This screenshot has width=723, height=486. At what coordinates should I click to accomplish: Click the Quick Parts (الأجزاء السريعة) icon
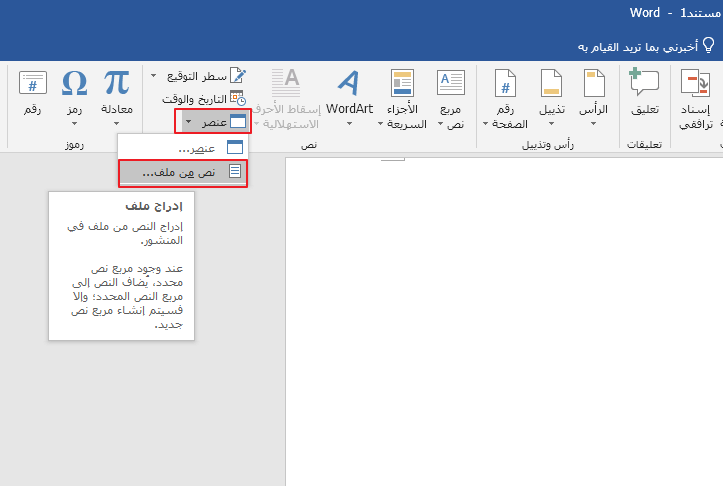(402, 84)
